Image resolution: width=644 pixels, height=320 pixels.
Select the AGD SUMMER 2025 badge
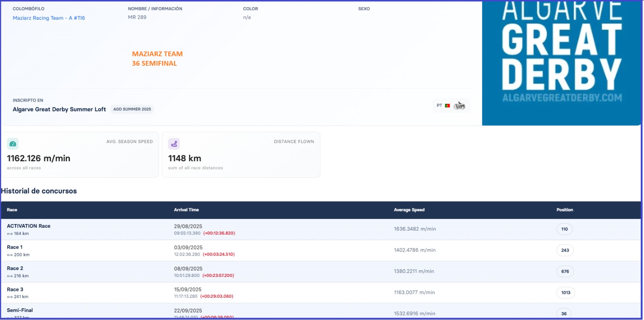pos(132,109)
